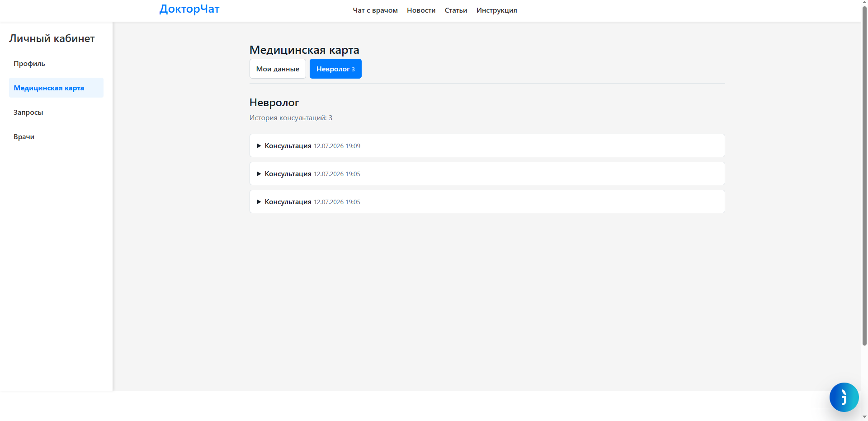Expand the second Консультация 19:05 entry

point(487,173)
